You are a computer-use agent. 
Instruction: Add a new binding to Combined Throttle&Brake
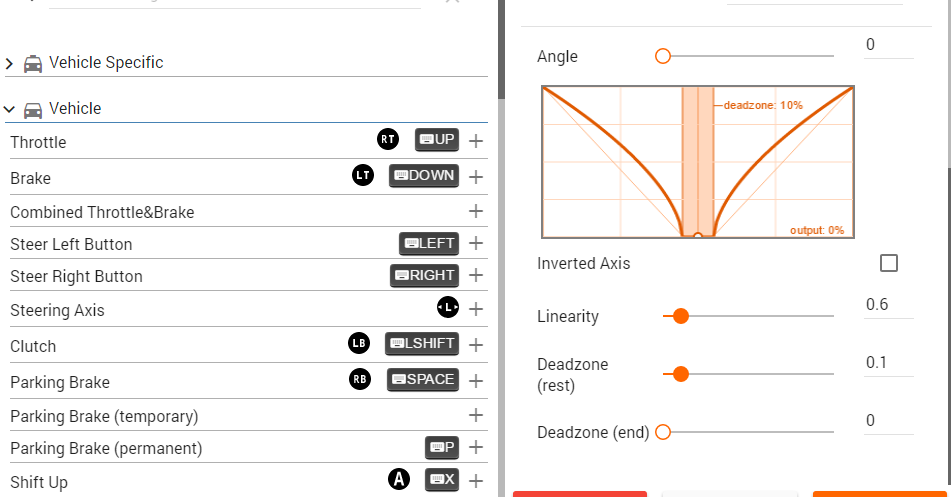point(476,211)
